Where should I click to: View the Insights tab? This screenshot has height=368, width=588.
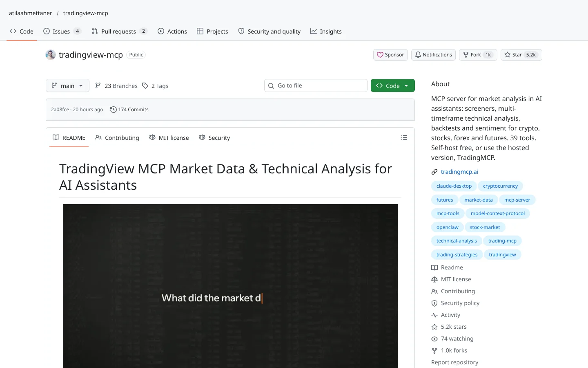pos(326,31)
